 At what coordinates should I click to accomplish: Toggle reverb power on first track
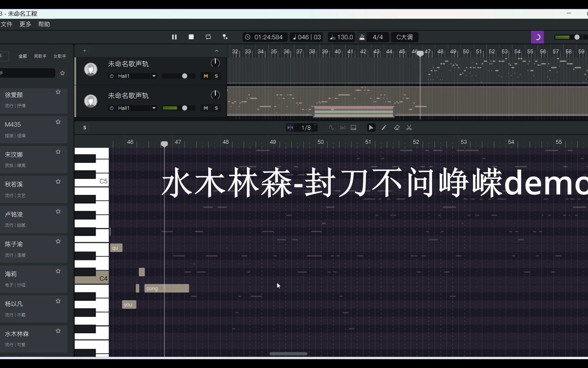click(x=112, y=76)
